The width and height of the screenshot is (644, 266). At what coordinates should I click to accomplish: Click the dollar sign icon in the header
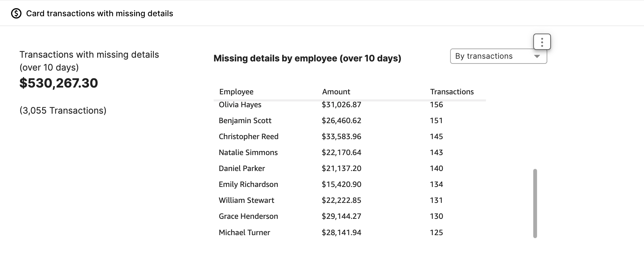click(x=16, y=14)
